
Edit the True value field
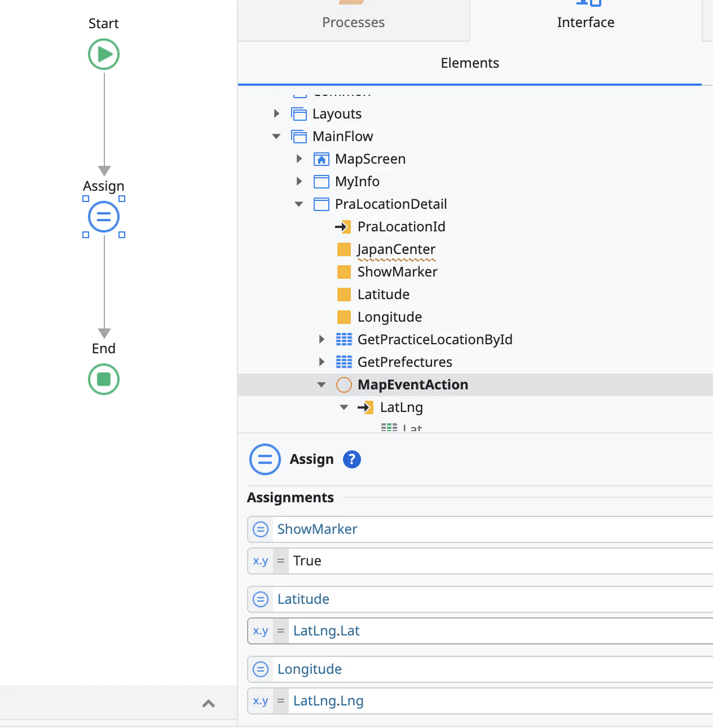(481, 561)
